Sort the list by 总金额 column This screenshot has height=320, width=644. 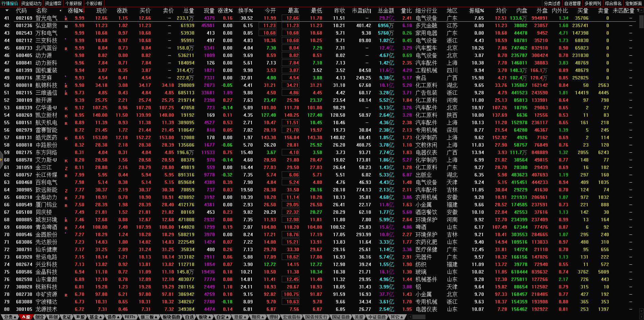[386, 11]
